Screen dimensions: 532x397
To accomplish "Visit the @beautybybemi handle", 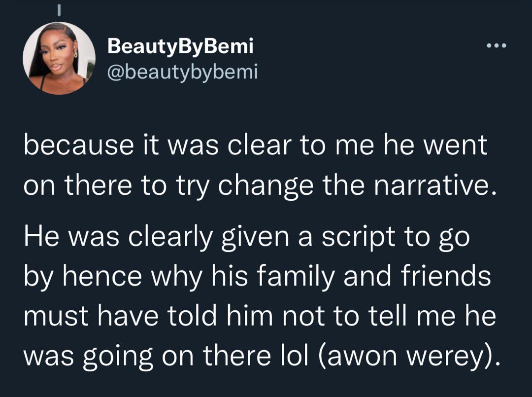I will pos(182,72).
